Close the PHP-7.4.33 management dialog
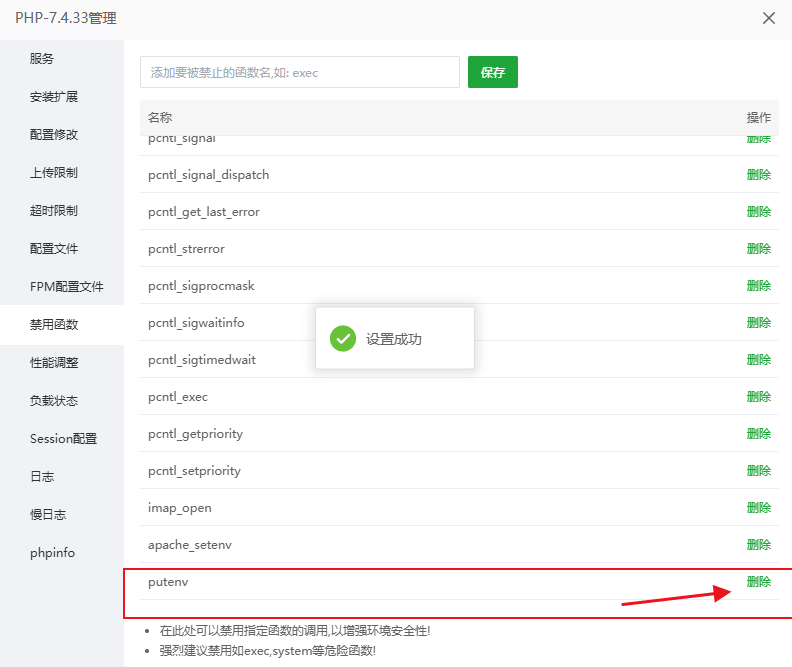Screen dimensions: 792x667 point(768,18)
